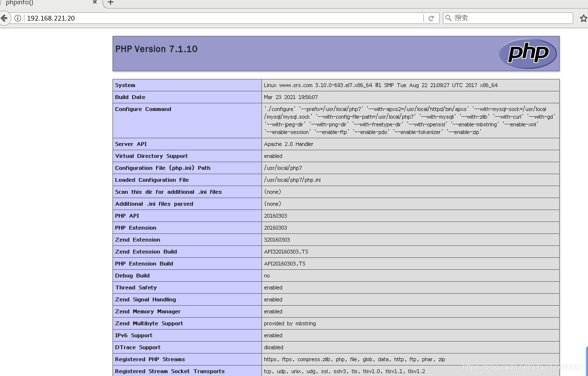This screenshot has height=376, width=588.
Task: Click the PHP Version 7.1.10 heading
Action: pyautogui.click(x=157, y=49)
